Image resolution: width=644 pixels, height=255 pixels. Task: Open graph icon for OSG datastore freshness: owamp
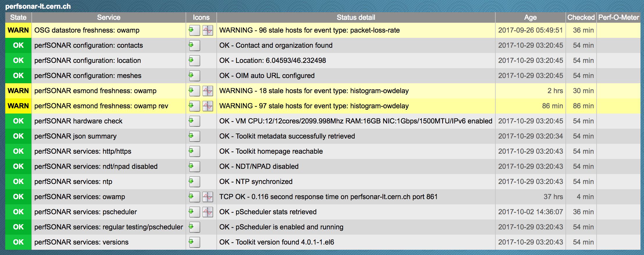coord(208,30)
